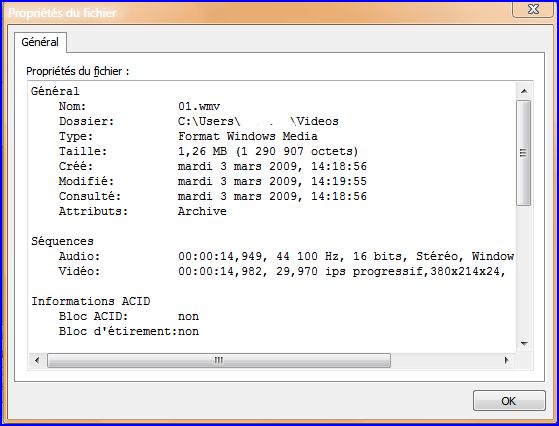The height and width of the screenshot is (426, 559).
Task: Click the Taille: label
Action: tap(83, 151)
